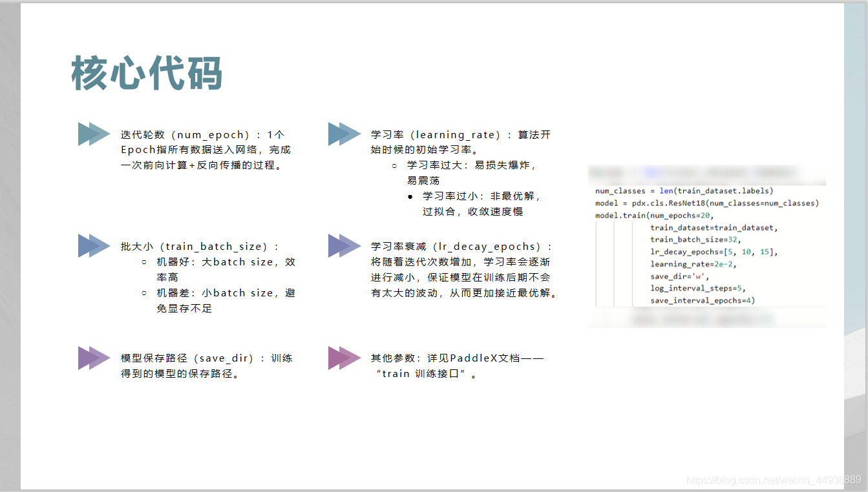Click code line log_interval_steps=5,
This screenshot has height=492, width=868.
(x=698, y=289)
